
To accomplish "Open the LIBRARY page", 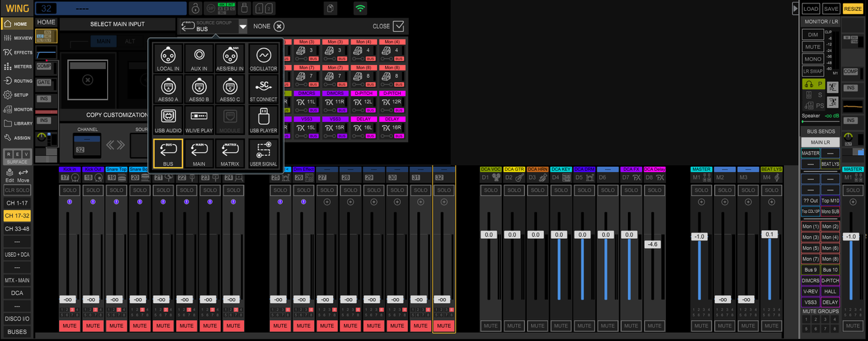I will [x=16, y=123].
